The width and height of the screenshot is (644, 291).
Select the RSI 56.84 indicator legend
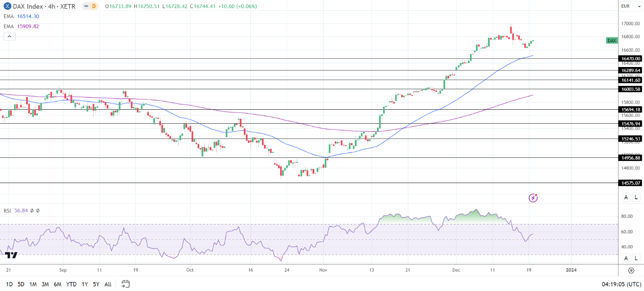coord(22,210)
